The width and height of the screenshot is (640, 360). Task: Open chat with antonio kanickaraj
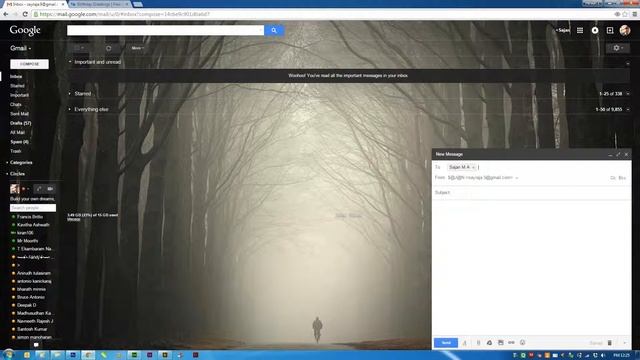[x=34, y=281]
